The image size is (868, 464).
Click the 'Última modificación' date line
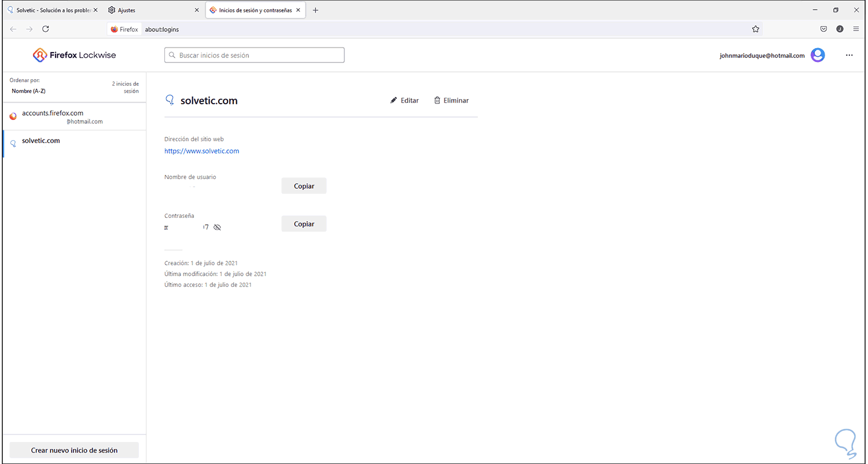point(215,274)
